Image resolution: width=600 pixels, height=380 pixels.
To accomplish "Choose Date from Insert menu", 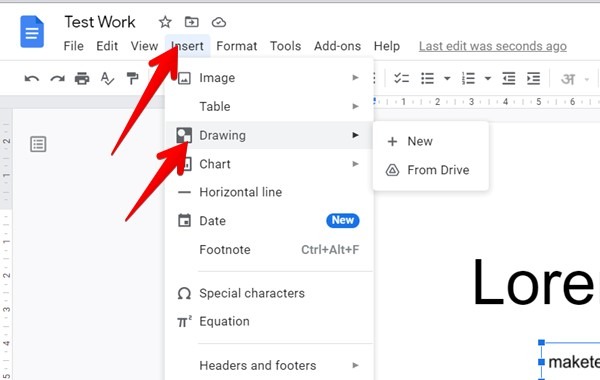I will tap(269, 221).
